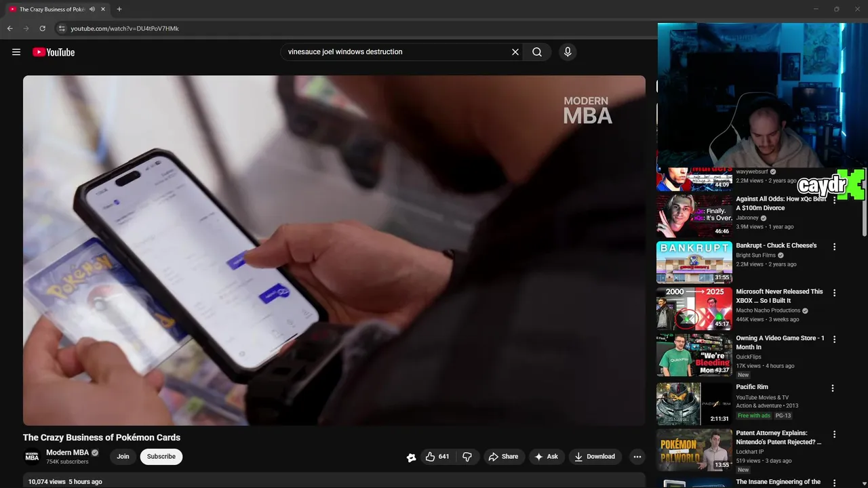The width and height of the screenshot is (868, 488).
Task: Clear the search box text
Action: pyautogui.click(x=515, y=52)
